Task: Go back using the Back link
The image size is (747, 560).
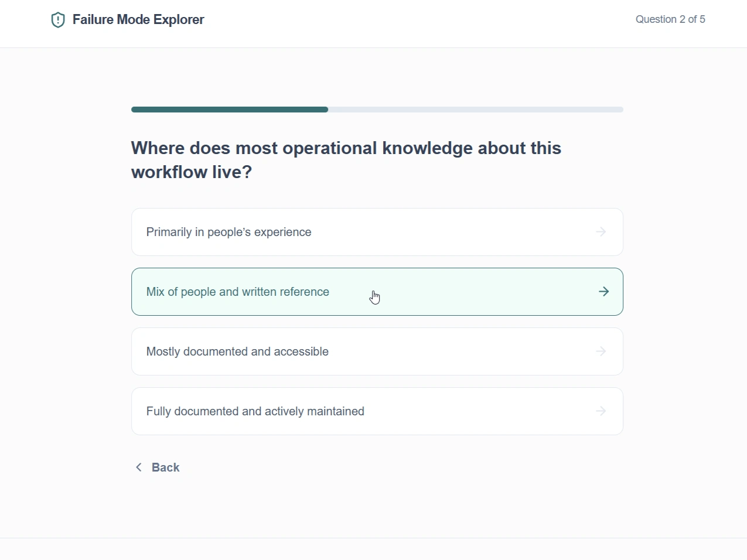Action: [165, 467]
